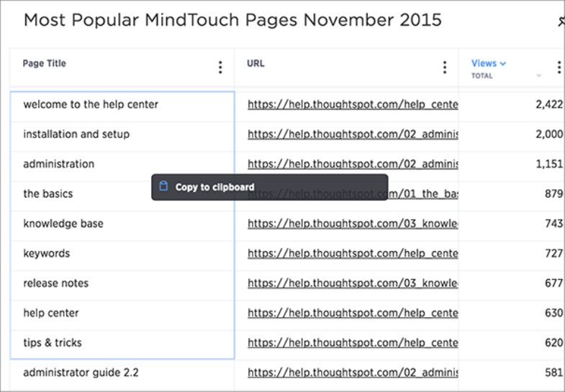The height and width of the screenshot is (392, 565).
Task: Open the help center row URL link
Action: click(x=353, y=313)
